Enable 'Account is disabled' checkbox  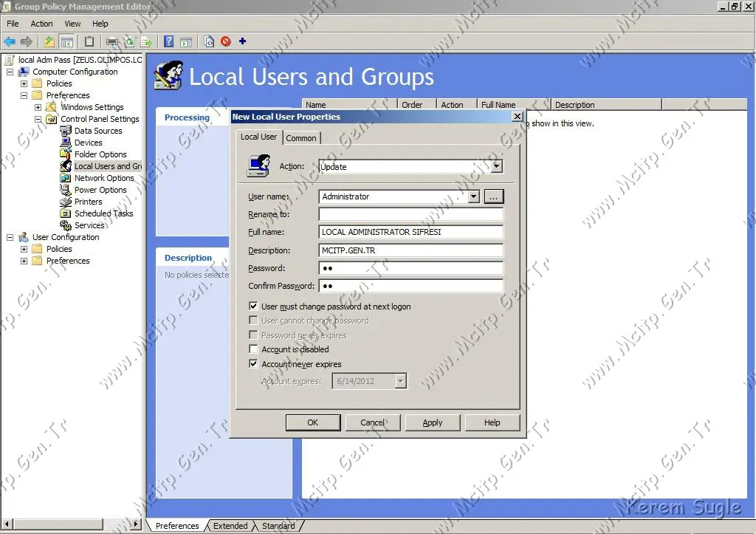click(253, 349)
